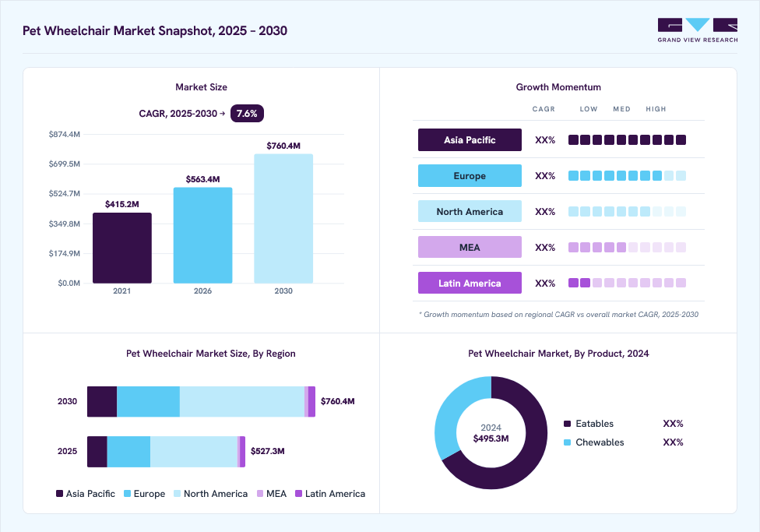Image resolution: width=760 pixels, height=532 pixels.
Task: Select the 2026 blue market size bar
Action: click(x=202, y=235)
